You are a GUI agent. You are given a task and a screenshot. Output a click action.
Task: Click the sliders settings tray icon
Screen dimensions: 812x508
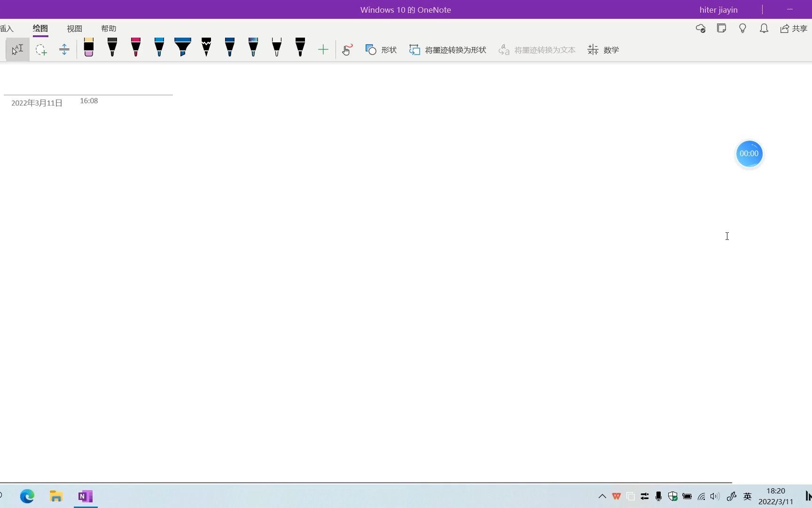point(645,496)
